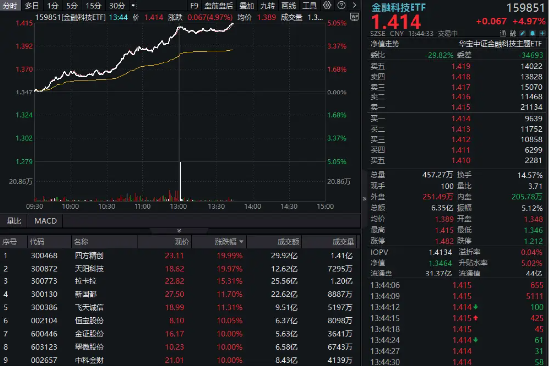The width and height of the screenshot is (550, 367).
Task: Click the bell alert icon
Action: coord(532,33)
